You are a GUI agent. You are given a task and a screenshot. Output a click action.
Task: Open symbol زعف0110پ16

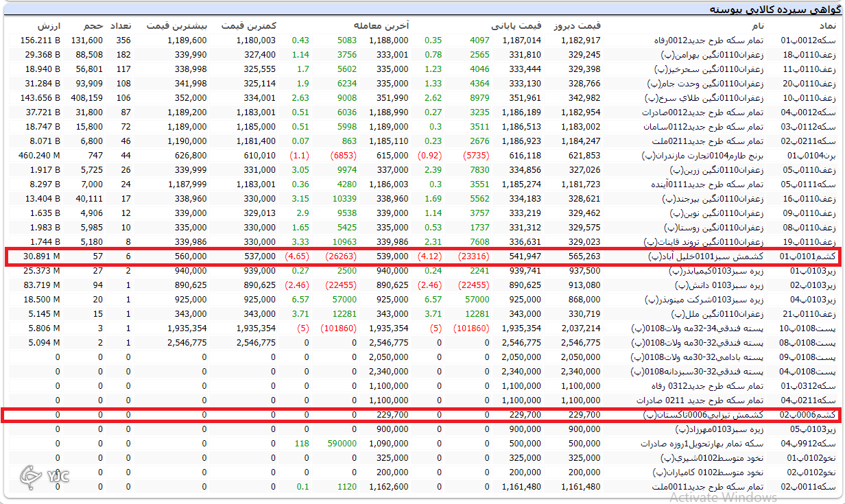click(809, 199)
